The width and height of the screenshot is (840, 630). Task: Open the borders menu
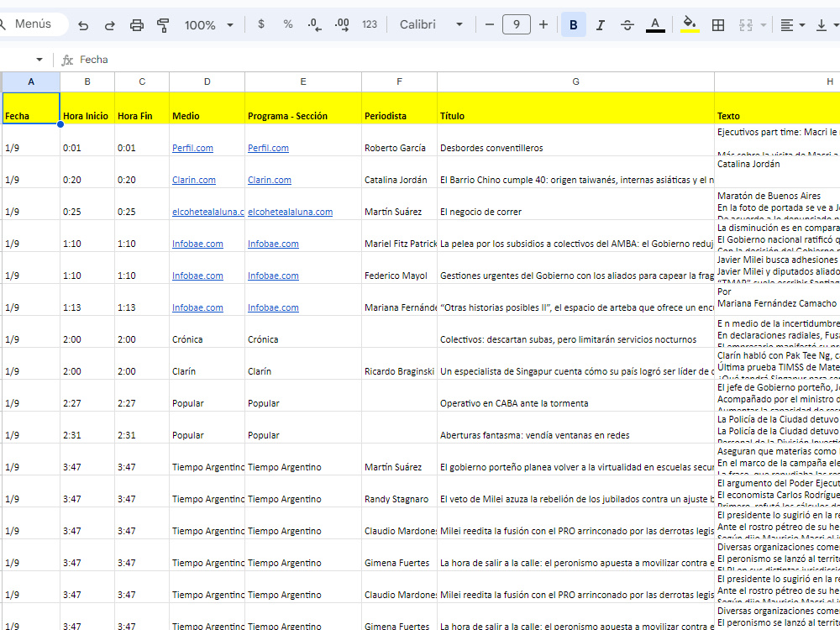[x=718, y=24]
